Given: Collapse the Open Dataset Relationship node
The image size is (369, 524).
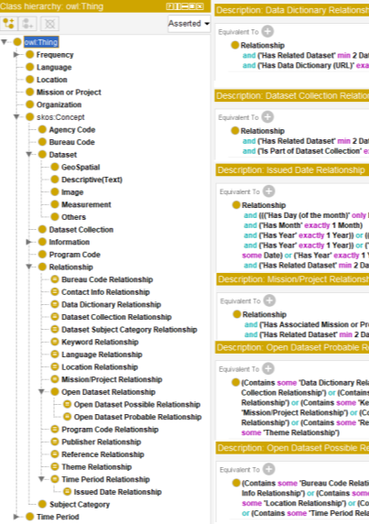Looking at the screenshot, I should (41, 392).
